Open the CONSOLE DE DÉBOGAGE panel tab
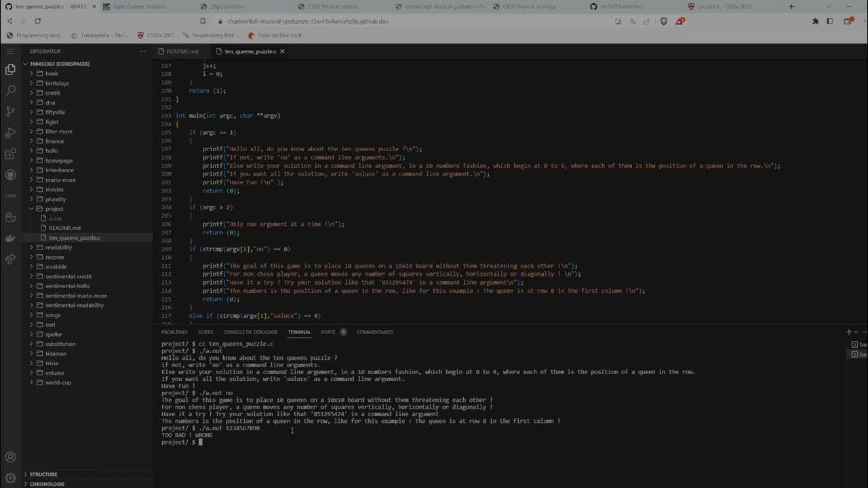This screenshot has height=488, width=868. (x=250, y=332)
